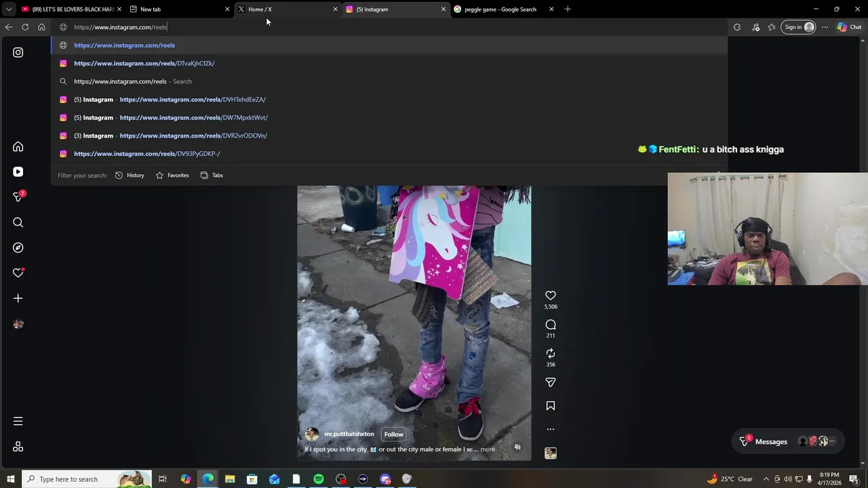Open mr.putthatshxton profile name
Viewport: 868px width, 488px height.
[x=349, y=434]
